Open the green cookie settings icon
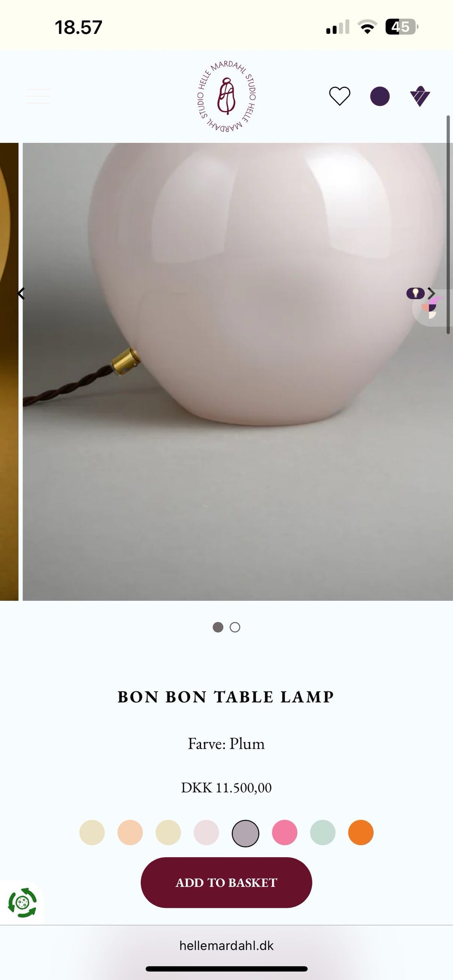The width and height of the screenshot is (453, 980). 22,903
